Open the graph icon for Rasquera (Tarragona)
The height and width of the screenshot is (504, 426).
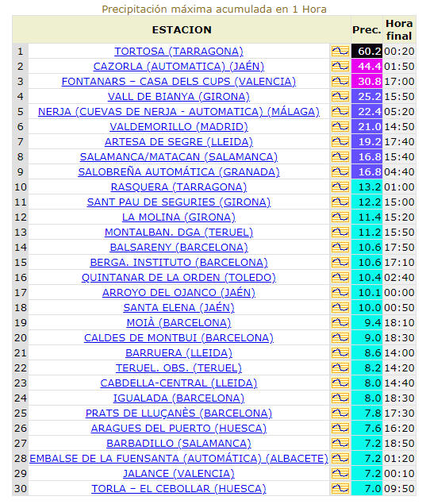click(340, 187)
